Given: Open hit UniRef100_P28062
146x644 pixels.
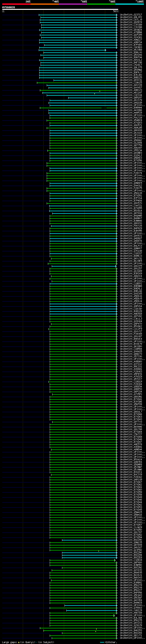Looking at the screenshot, I should click(x=131, y=477).
